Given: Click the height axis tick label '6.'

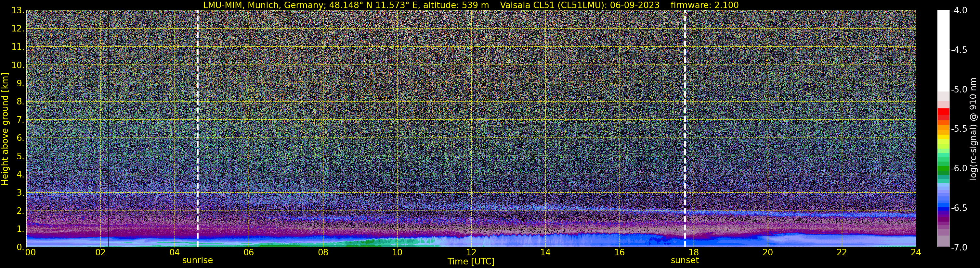Looking at the screenshot, I should tap(20, 138).
